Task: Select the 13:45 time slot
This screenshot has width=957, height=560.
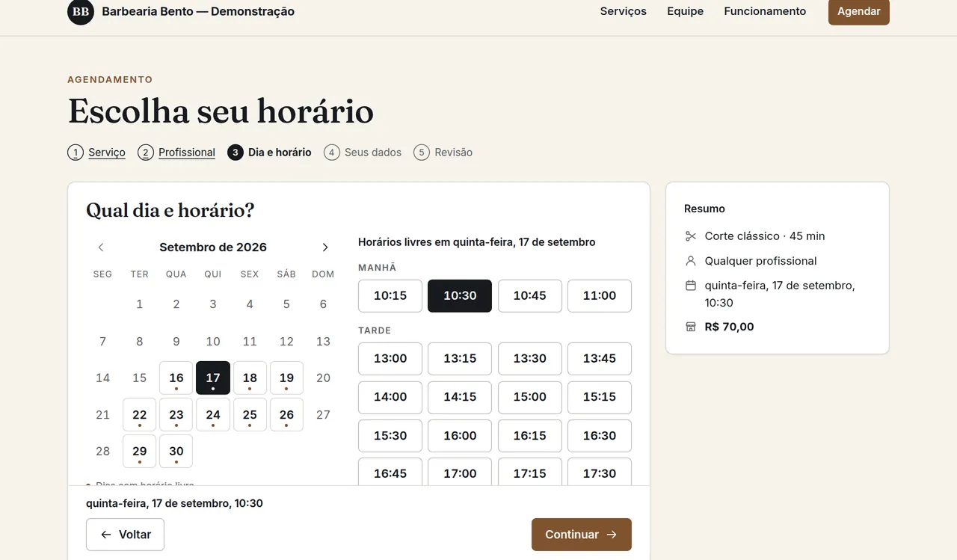Action: (x=600, y=359)
